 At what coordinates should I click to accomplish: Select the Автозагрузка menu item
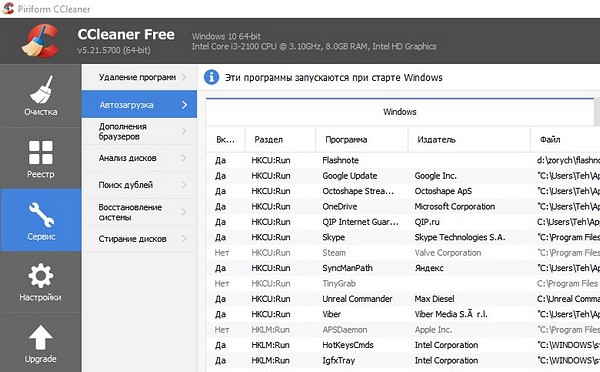(x=139, y=104)
